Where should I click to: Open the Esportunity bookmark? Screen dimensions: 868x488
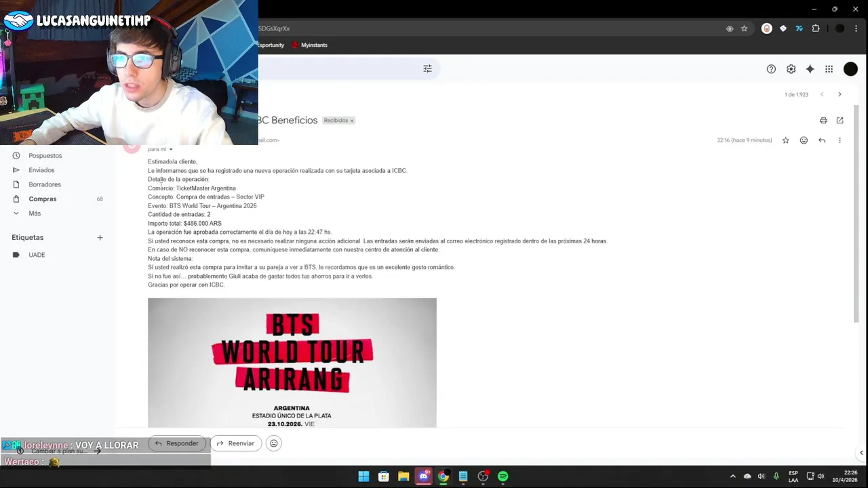click(x=271, y=45)
